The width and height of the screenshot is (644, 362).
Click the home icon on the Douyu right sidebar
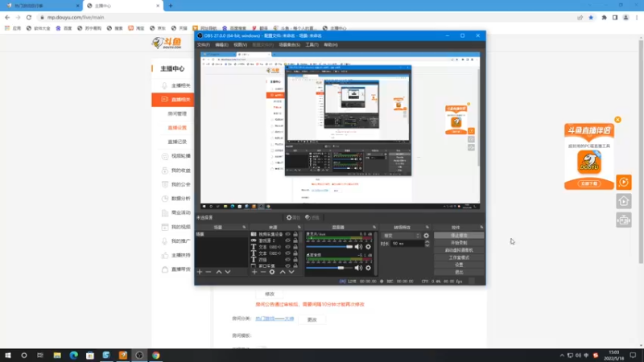623,201
